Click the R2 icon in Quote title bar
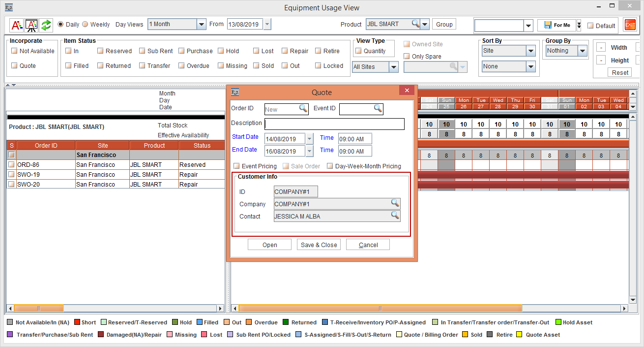Image resolution: width=644 pixels, height=347 pixels. tap(235, 92)
